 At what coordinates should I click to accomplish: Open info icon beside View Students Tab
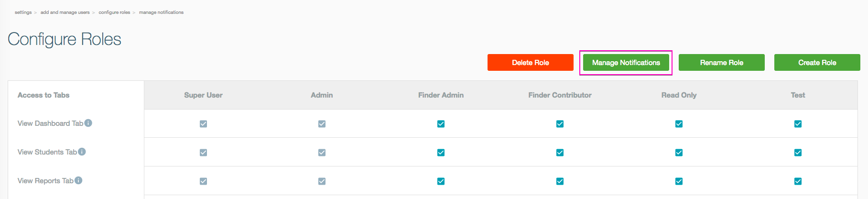click(x=82, y=152)
